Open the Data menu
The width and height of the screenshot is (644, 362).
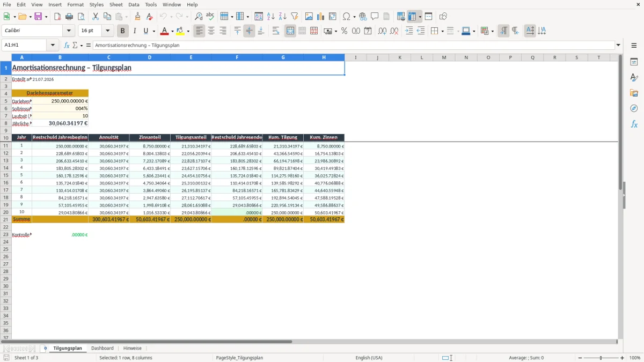pyautogui.click(x=134, y=4)
